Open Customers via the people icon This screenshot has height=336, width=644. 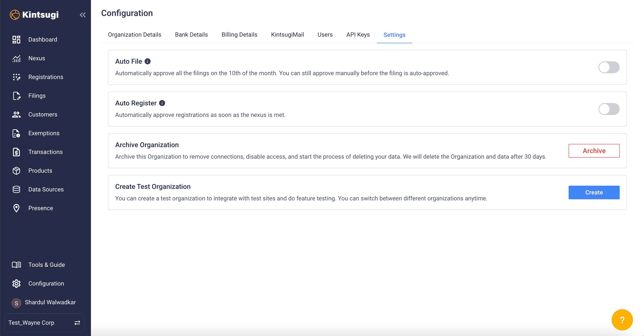tap(16, 115)
